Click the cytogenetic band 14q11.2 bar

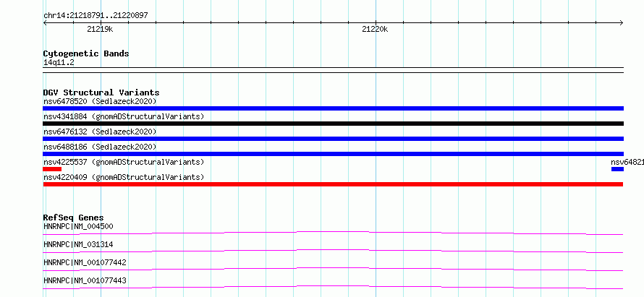(x=333, y=70)
